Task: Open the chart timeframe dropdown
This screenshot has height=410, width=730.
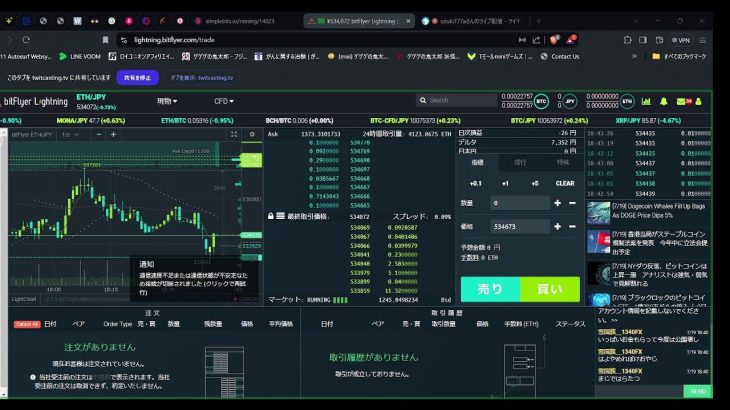Action: (70, 134)
